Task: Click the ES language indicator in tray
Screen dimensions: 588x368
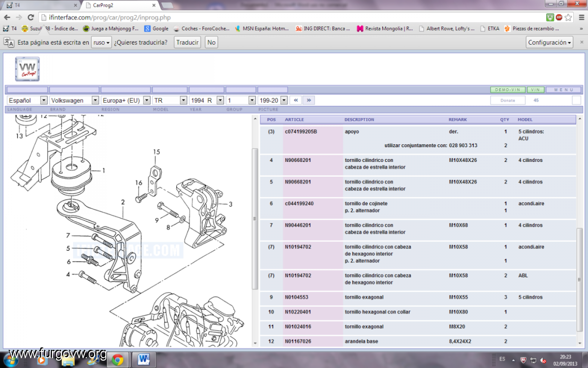Action: [x=502, y=359]
